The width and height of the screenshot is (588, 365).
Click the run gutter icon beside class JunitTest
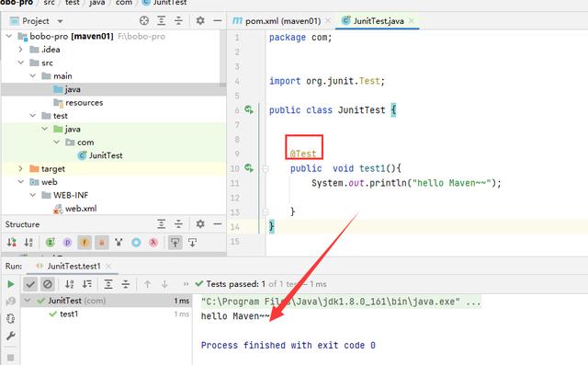[249, 109]
